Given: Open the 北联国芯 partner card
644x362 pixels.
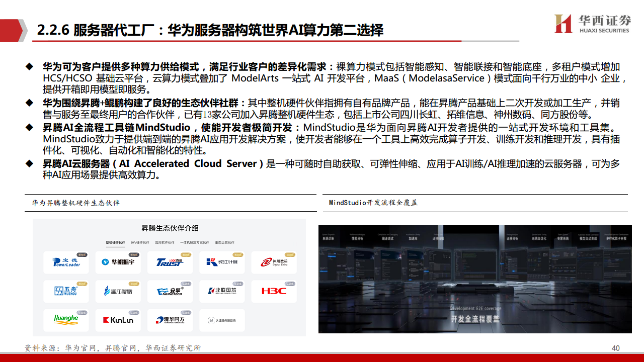Looking at the screenshot, I should [222, 291].
